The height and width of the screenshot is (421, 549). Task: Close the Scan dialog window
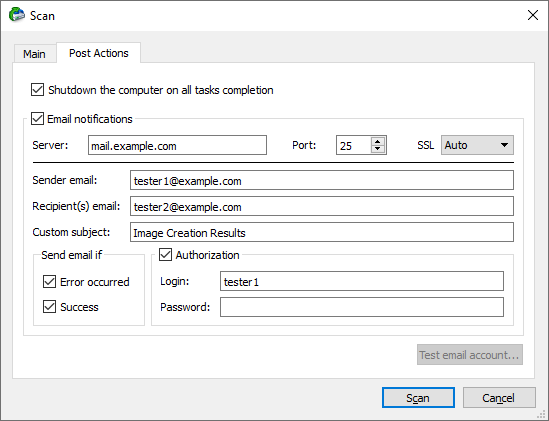[533, 15]
